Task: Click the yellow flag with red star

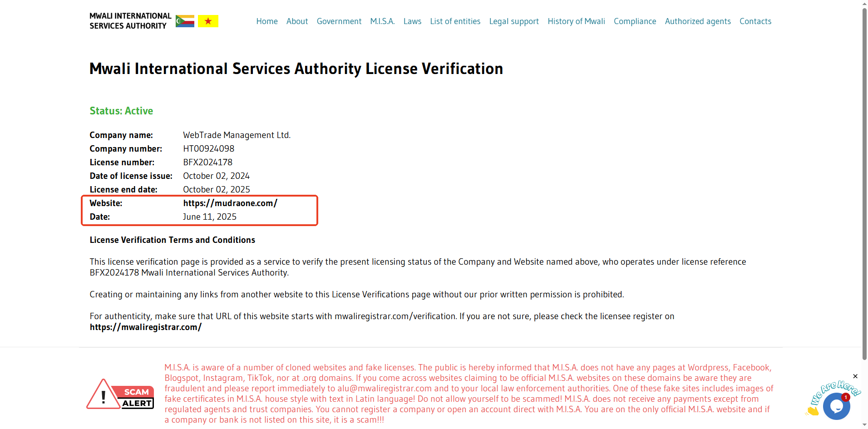Action: (208, 21)
